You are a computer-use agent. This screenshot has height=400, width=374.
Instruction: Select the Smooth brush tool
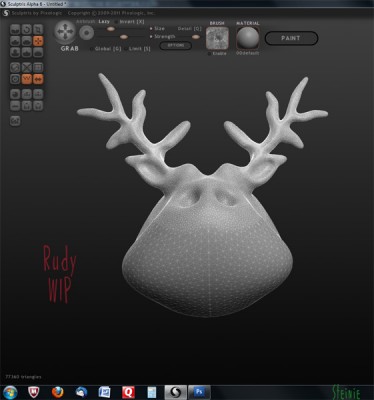click(38, 53)
